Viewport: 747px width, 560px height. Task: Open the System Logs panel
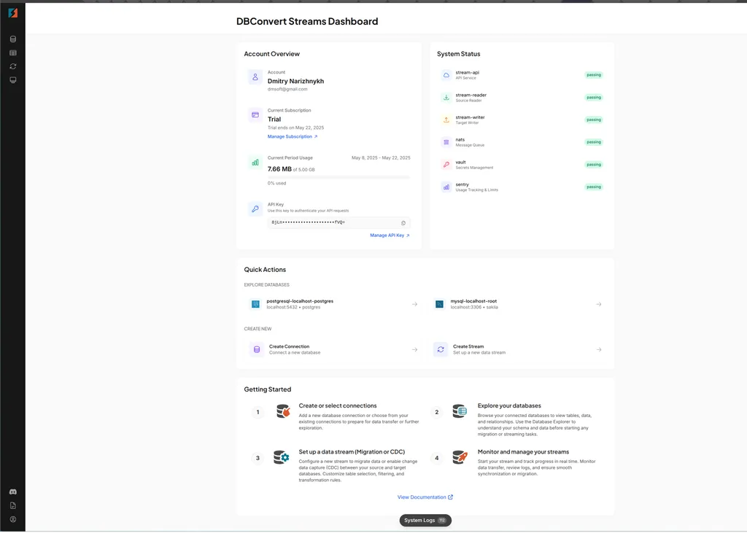pyautogui.click(x=425, y=520)
